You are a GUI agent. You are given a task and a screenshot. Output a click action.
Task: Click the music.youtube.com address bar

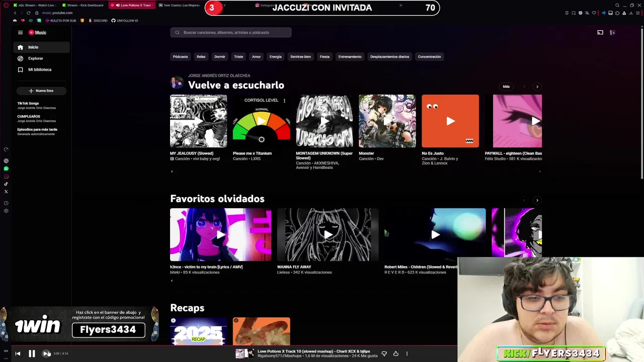[x=57, y=13]
